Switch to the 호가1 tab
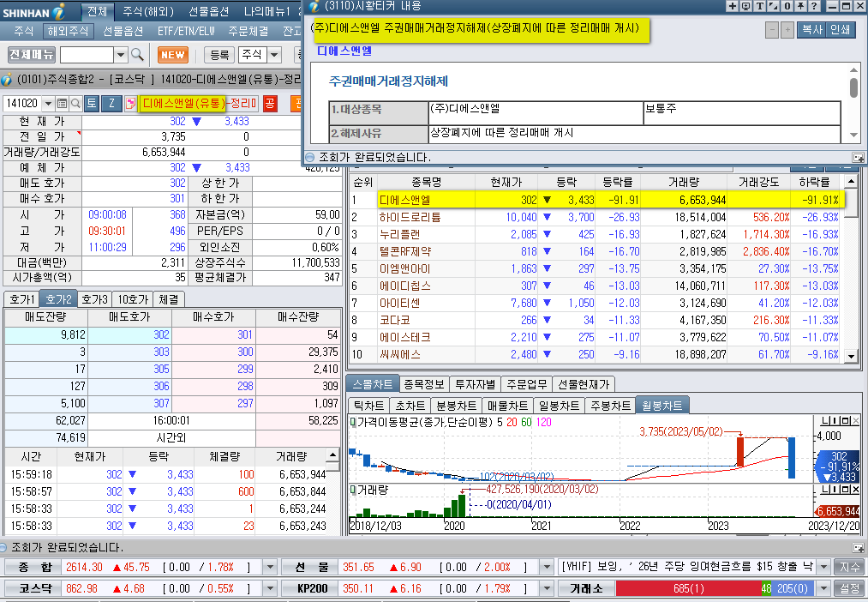Screen dimensions: 868x602 click(x=22, y=299)
